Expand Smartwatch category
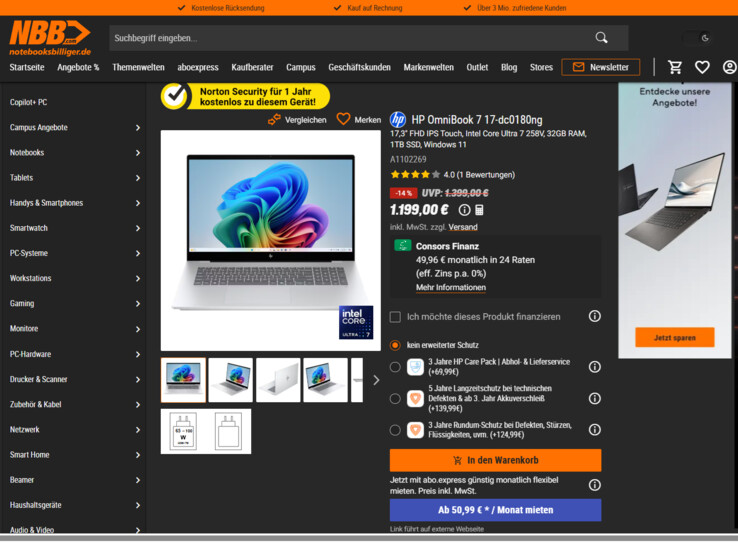The height and width of the screenshot is (543, 738). (x=137, y=228)
